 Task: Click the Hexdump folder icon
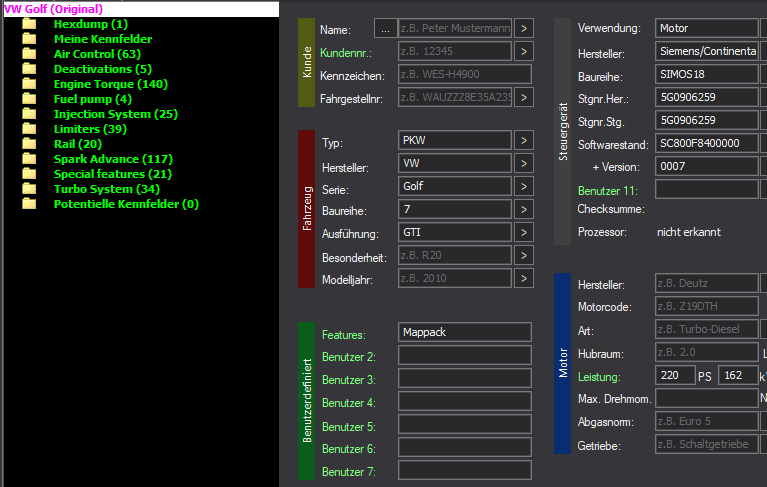pos(29,23)
